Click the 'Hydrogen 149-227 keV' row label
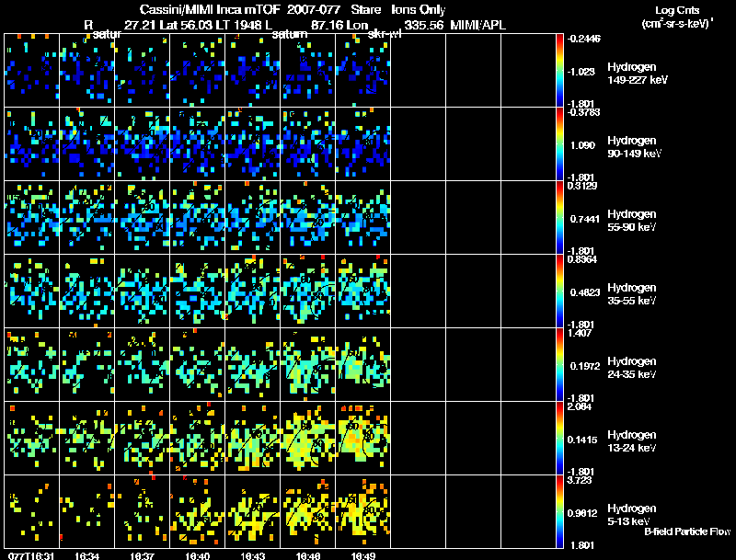Screen dimensions: 736x560 pyautogui.click(x=637, y=74)
